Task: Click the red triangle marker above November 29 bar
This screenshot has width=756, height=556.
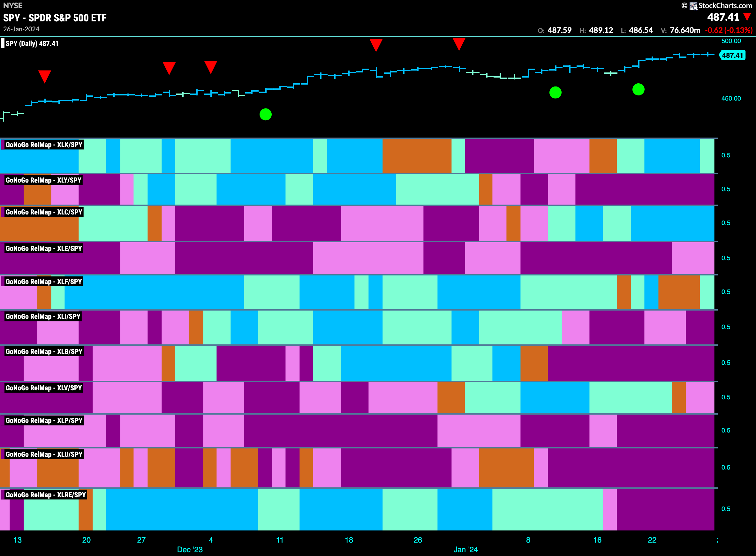Action: 169,68
